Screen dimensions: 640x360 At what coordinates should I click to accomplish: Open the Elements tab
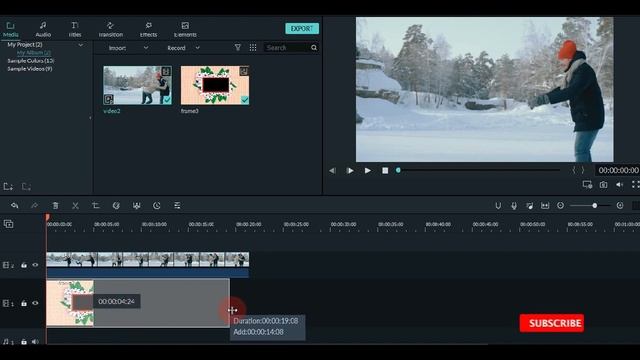point(185,29)
